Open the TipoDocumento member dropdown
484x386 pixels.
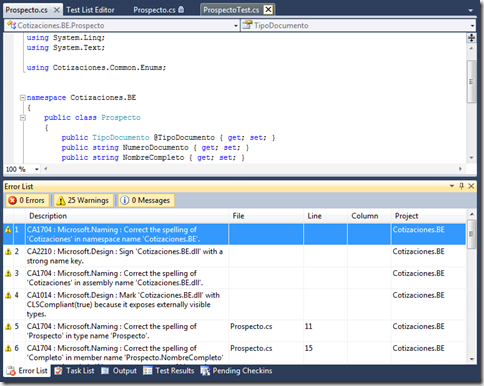(472, 26)
